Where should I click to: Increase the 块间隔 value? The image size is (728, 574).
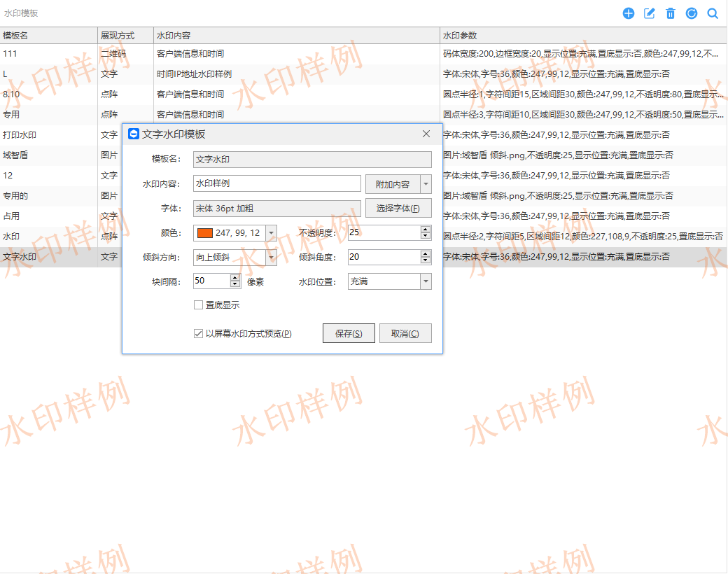tap(235, 278)
